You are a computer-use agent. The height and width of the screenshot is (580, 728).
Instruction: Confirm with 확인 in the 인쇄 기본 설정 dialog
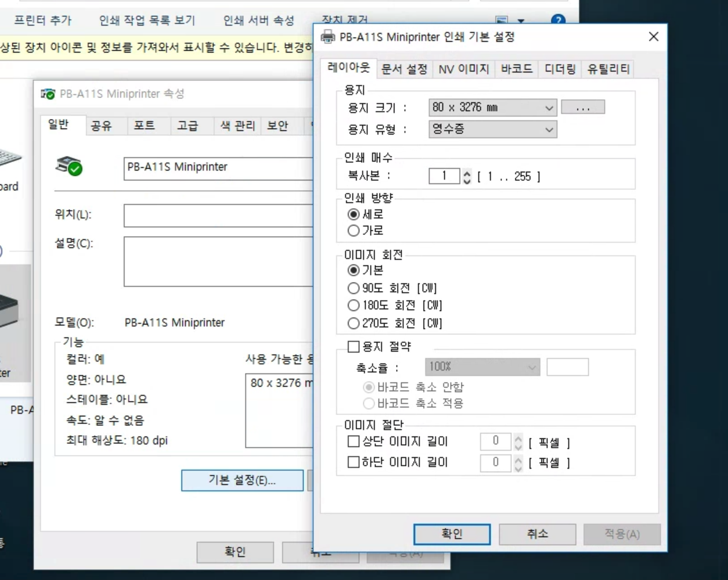pos(452,534)
